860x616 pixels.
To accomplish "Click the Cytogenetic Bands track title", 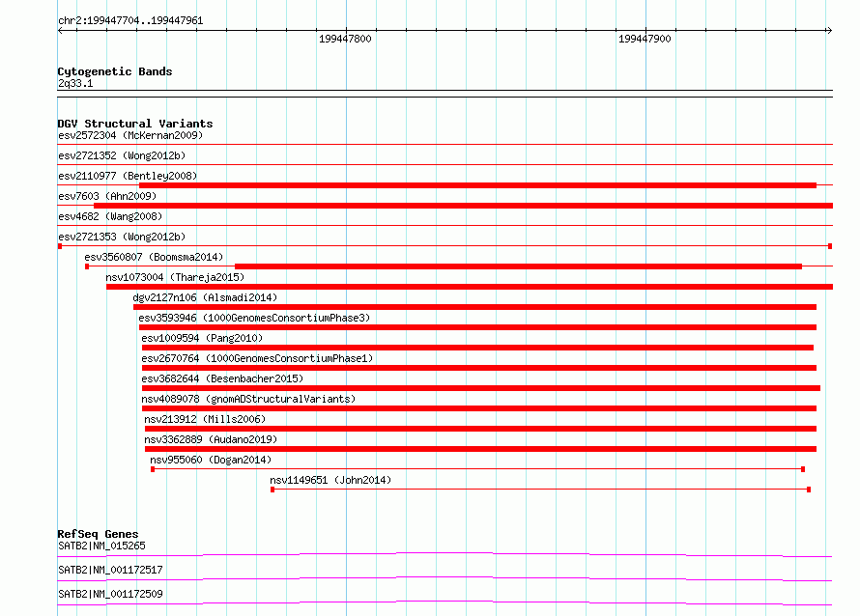I will pyautogui.click(x=115, y=71).
